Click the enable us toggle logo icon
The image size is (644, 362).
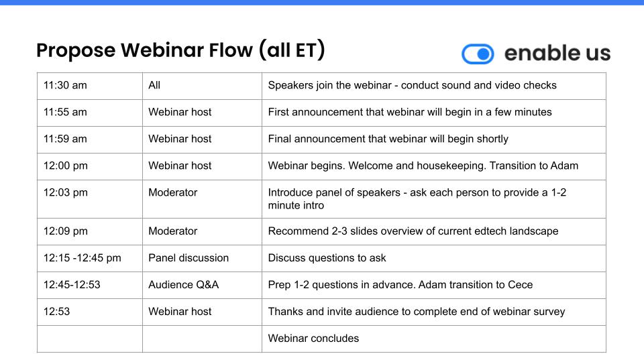tap(478, 54)
